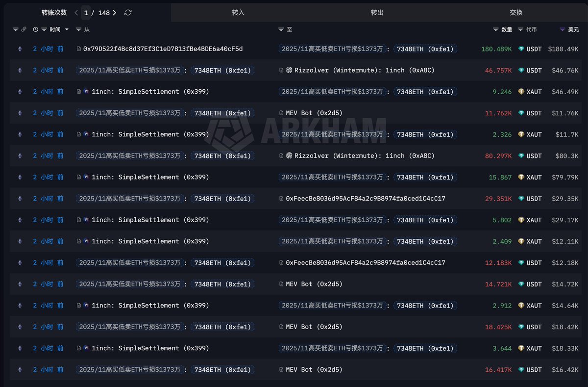Go to previous transfers page
Viewport: 588px width, 387px height.
click(76, 13)
